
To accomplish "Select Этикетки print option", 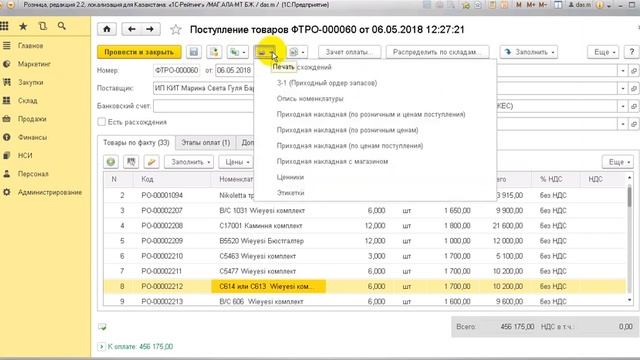I will (x=291, y=193).
